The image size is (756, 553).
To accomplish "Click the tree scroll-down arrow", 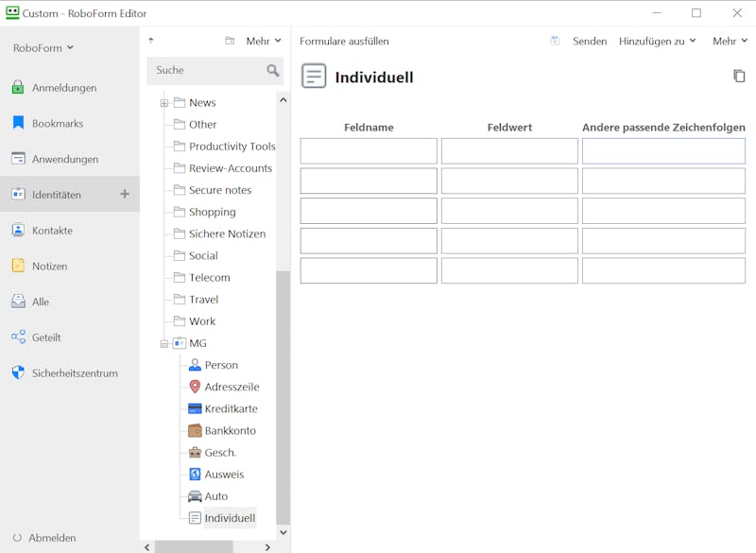I will click(x=283, y=532).
